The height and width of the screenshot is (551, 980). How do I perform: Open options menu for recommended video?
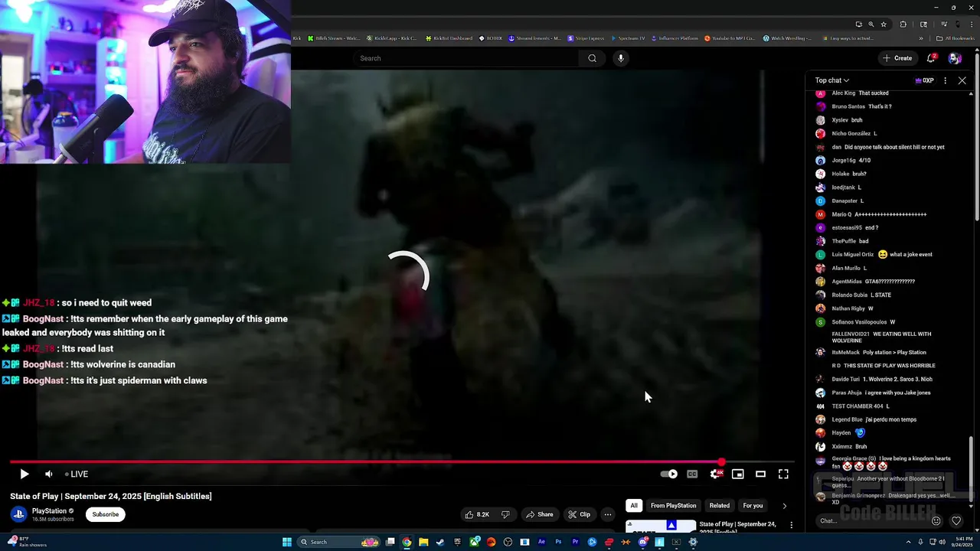click(791, 525)
